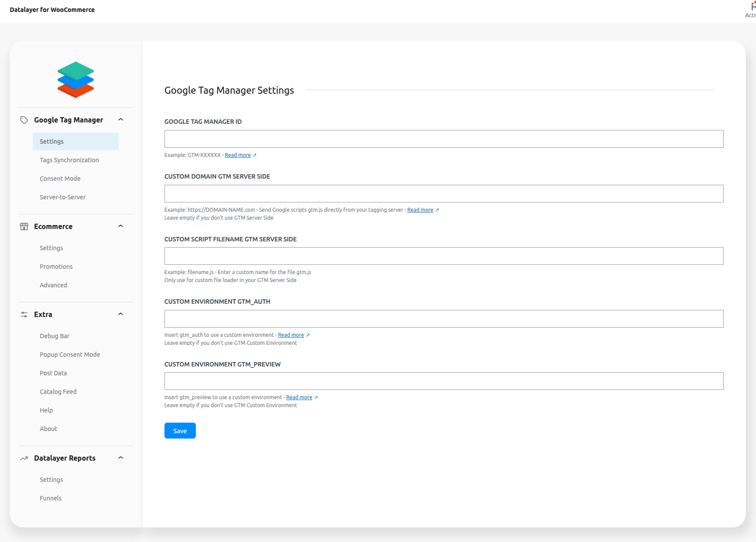Open the Consent Mode page
The image size is (756, 542).
coord(60,179)
